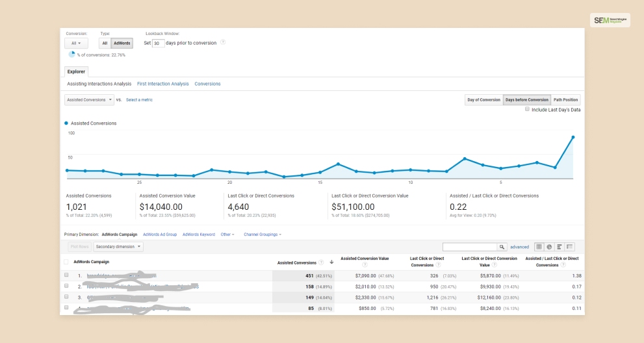Click the lookback window days input field
The image size is (644, 343).
coord(158,43)
